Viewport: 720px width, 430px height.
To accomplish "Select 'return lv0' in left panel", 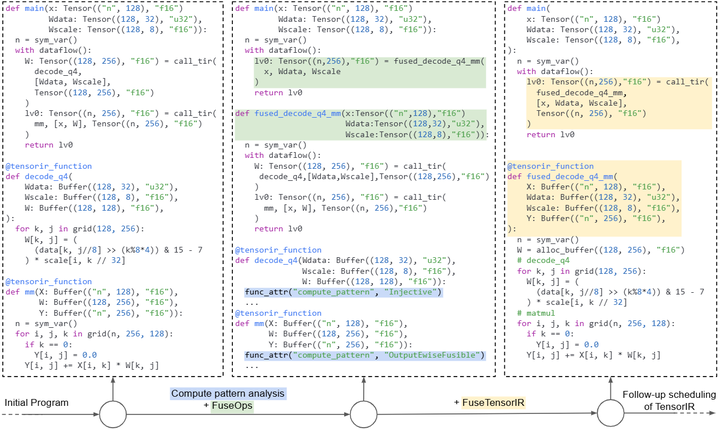I will pos(49,145).
